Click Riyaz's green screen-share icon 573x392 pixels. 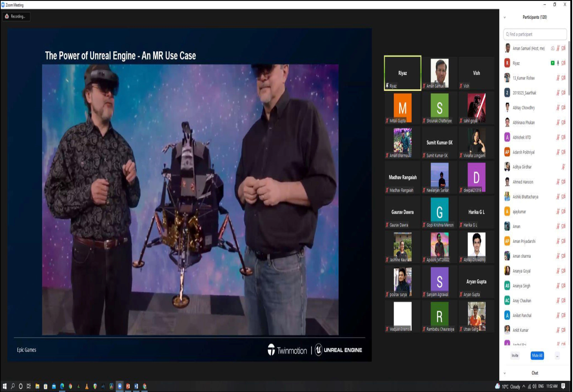click(552, 63)
